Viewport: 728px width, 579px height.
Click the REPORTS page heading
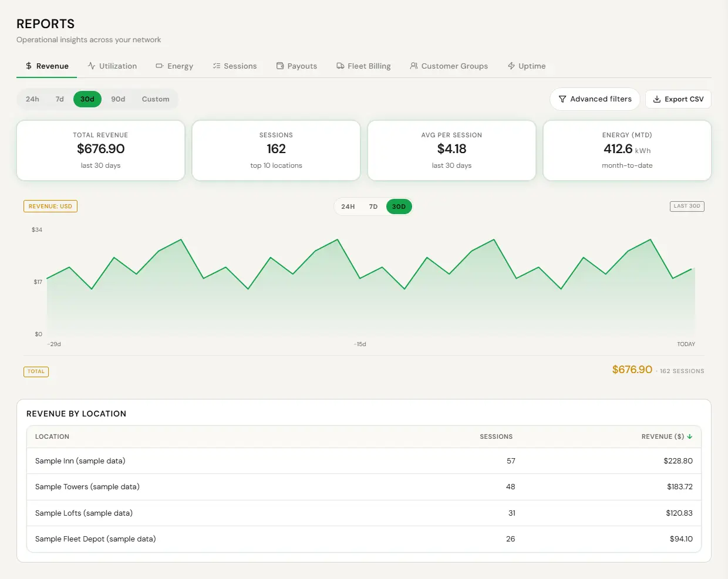click(x=46, y=24)
